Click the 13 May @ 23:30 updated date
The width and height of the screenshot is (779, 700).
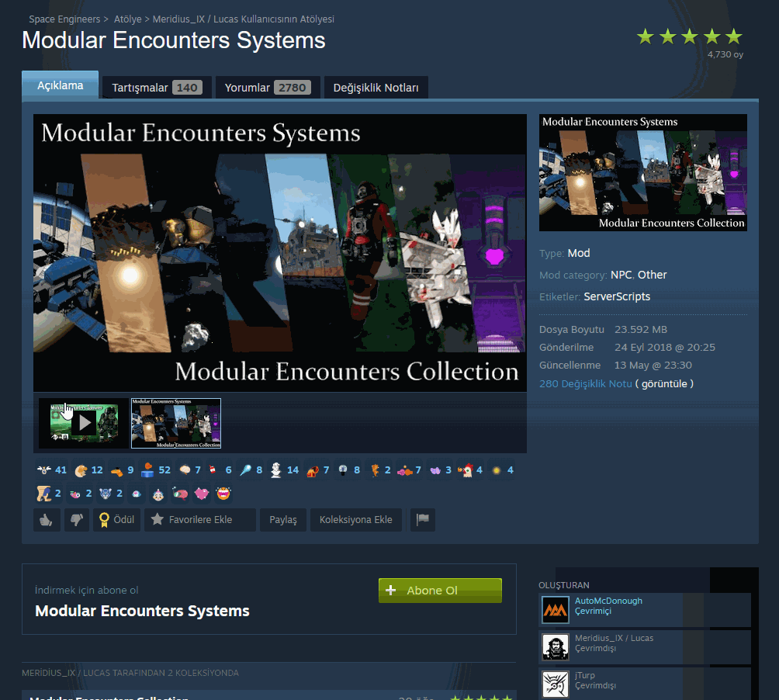pos(653,366)
